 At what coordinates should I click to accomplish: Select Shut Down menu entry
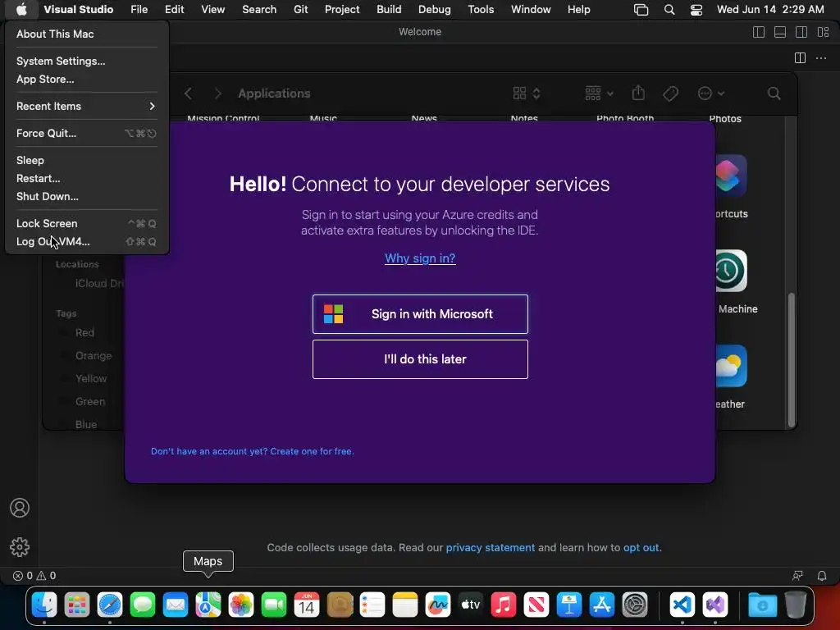click(86, 197)
